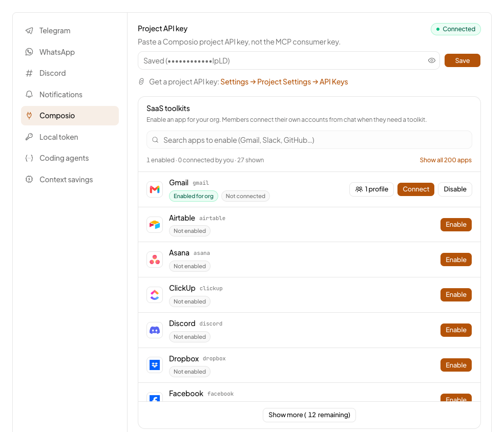Expand list with Show more 12 remaining
Screen dimensions: 504x432
[x=309, y=415]
